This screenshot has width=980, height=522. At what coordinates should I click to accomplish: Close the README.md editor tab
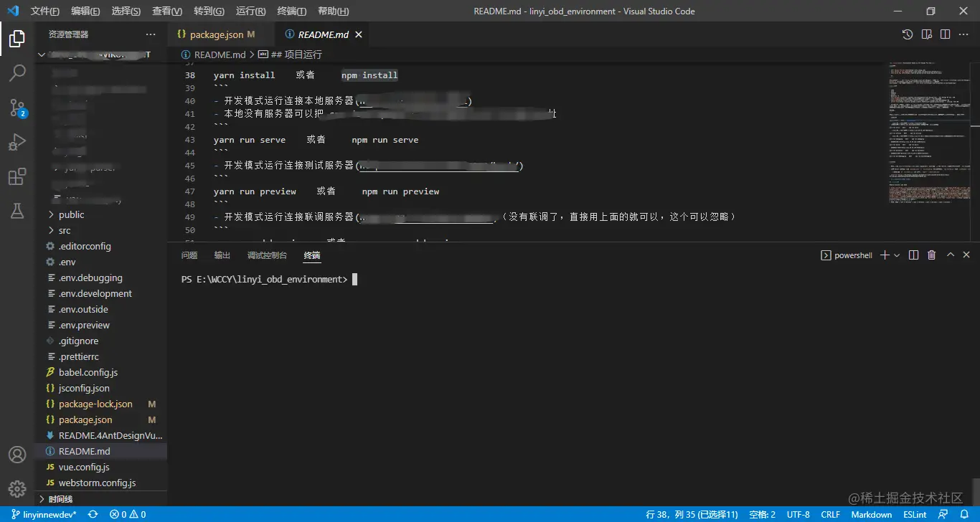coord(359,34)
